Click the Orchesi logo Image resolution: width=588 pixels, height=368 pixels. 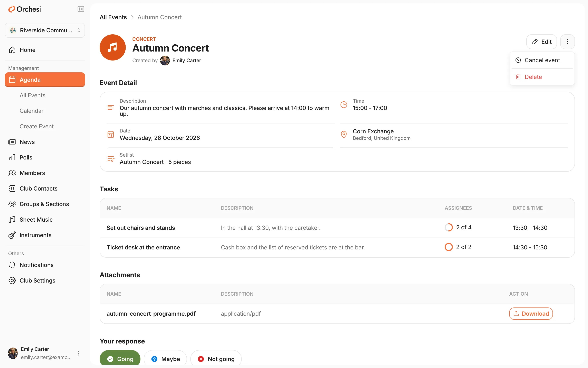[24, 9]
